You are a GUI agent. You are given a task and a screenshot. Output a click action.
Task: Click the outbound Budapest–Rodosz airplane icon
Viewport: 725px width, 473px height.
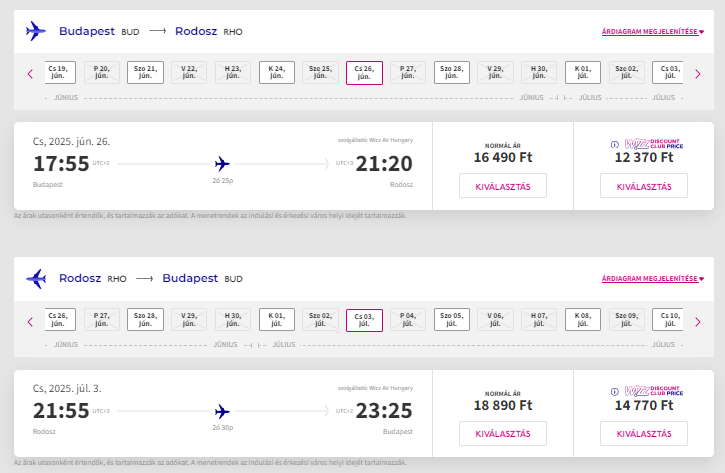pos(36,31)
